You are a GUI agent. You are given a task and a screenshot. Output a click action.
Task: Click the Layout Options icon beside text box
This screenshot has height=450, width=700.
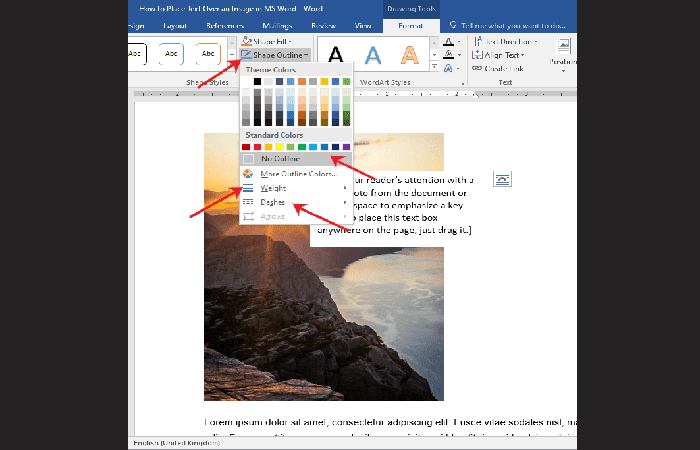[502, 178]
